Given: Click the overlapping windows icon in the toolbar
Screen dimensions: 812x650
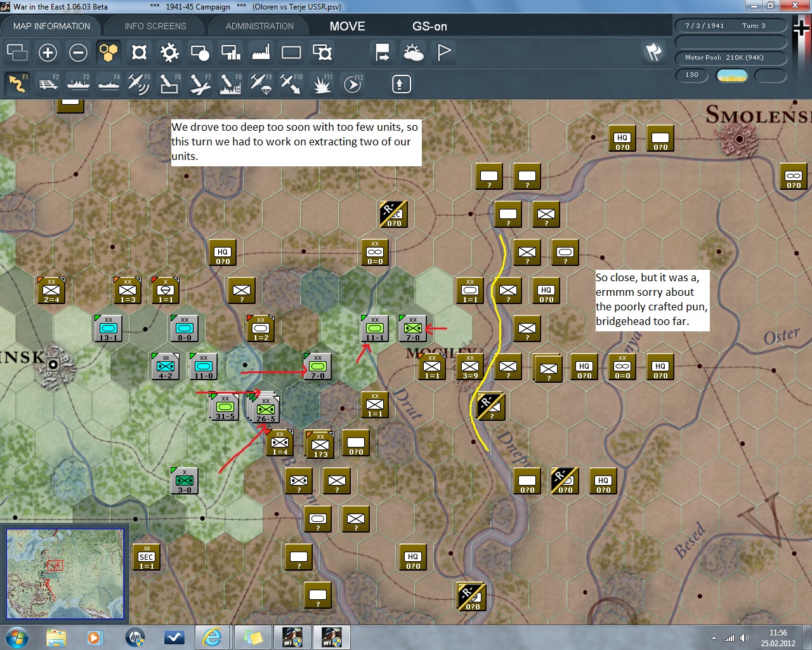Looking at the screenshot, I should coord(17,52).
